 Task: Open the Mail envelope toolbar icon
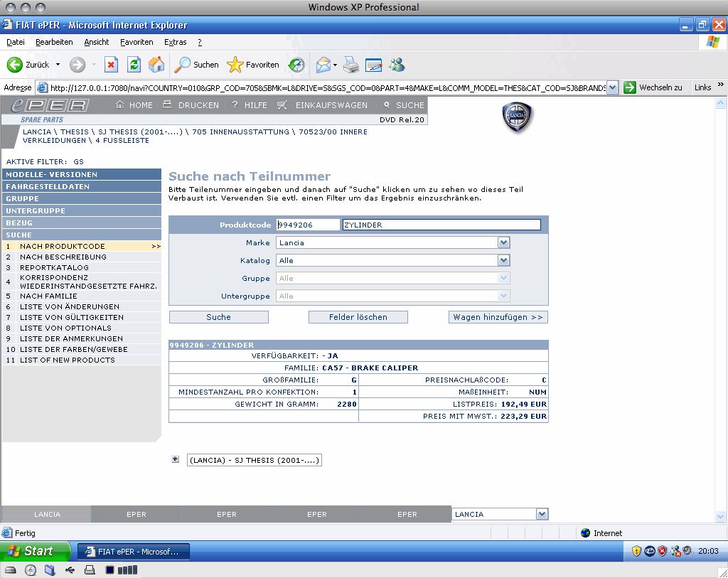(323, 65)
